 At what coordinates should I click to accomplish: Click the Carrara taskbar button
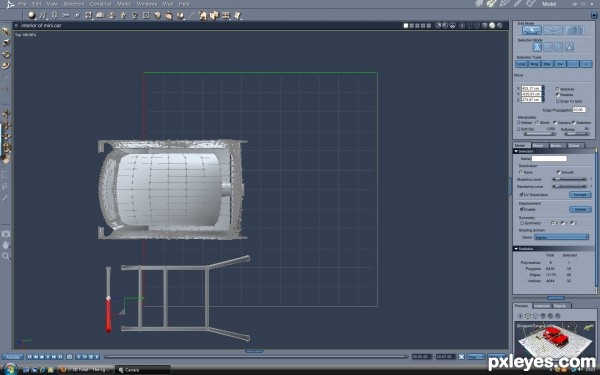pyautogui.click(x=142, y=370)
